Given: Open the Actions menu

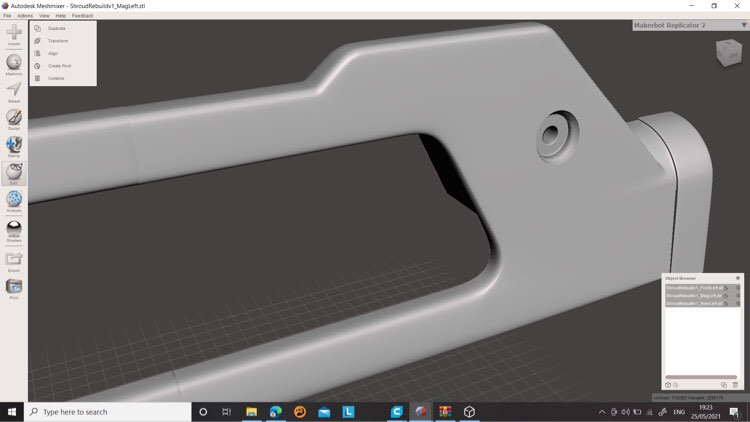Looking at the screenshot, I should (x=25, y=16).
